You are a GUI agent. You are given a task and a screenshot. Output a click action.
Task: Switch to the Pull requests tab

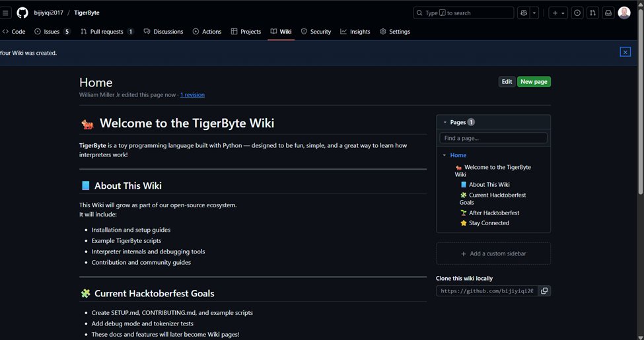click(x=107, y=32)
